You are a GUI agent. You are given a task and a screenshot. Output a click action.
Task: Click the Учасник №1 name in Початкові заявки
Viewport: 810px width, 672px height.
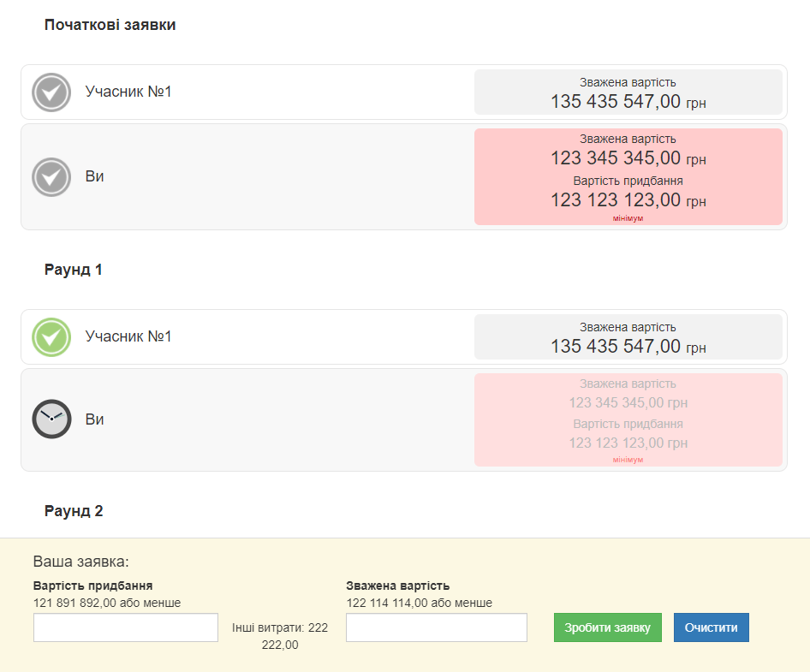(128, 92)
